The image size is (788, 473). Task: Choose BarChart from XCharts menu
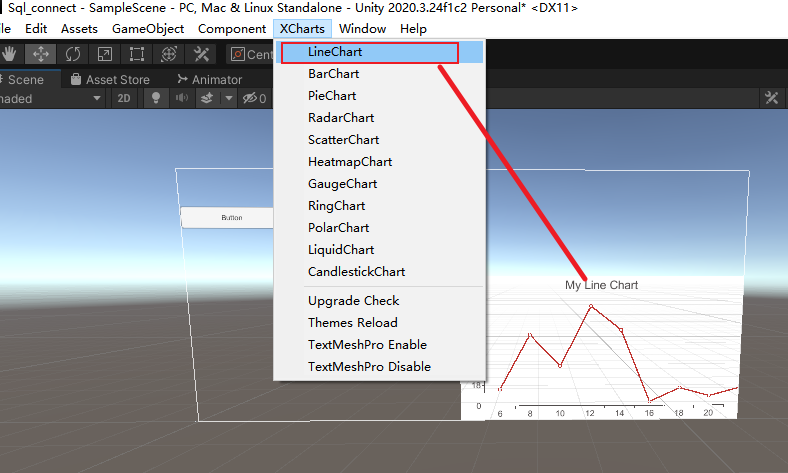click(x=379, y=74)
